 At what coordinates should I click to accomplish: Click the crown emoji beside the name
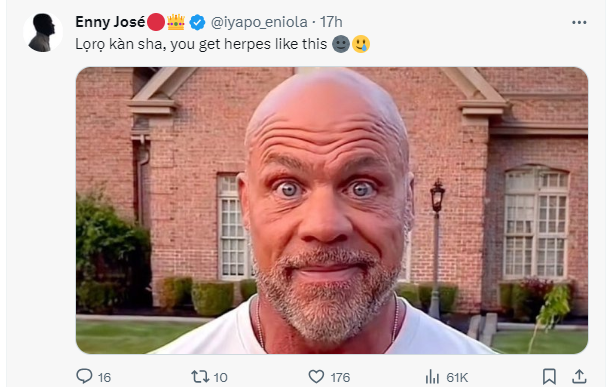176,22
